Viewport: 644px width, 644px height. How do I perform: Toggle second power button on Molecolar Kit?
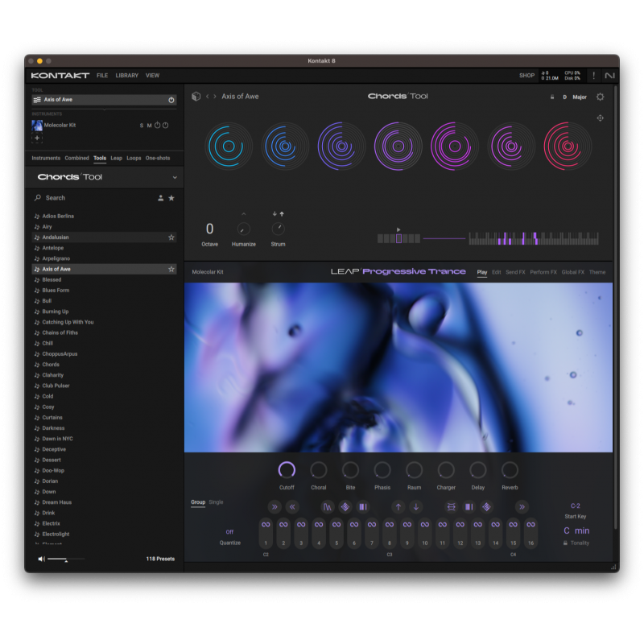pos(166,125)
